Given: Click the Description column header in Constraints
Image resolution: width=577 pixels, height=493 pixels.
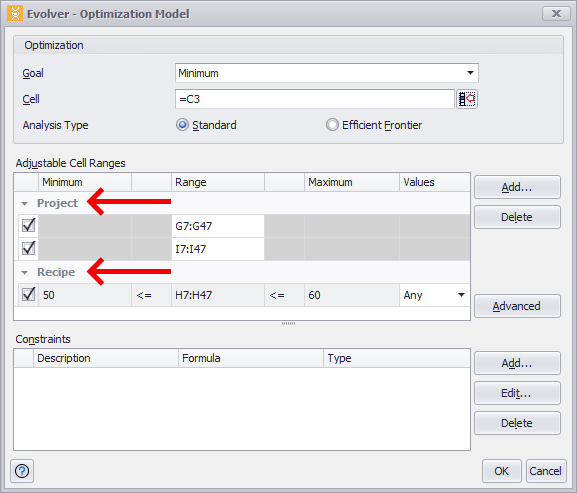Looking at the screenshot, I should (106, 358).
